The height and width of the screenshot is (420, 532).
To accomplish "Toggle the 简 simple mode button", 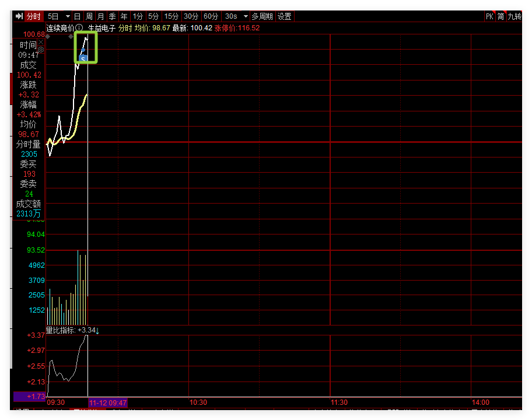I will [501, 16].
